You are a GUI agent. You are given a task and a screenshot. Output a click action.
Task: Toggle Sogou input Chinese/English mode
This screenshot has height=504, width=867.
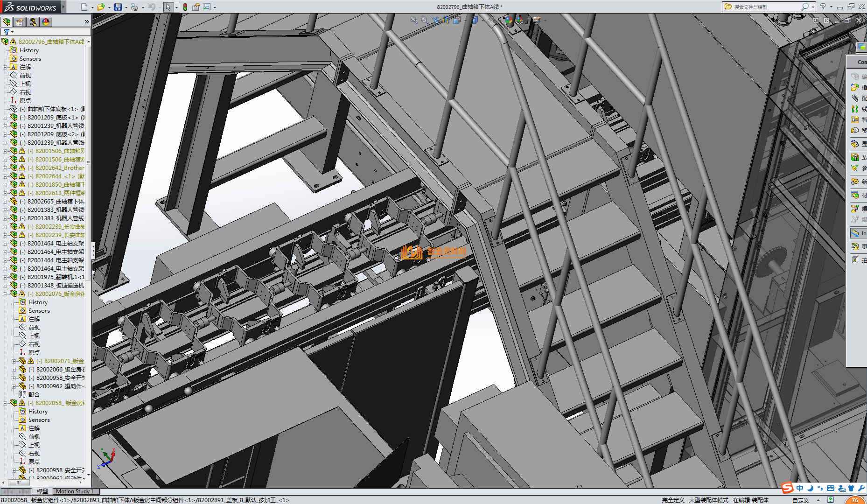click(x=800, y=488)
